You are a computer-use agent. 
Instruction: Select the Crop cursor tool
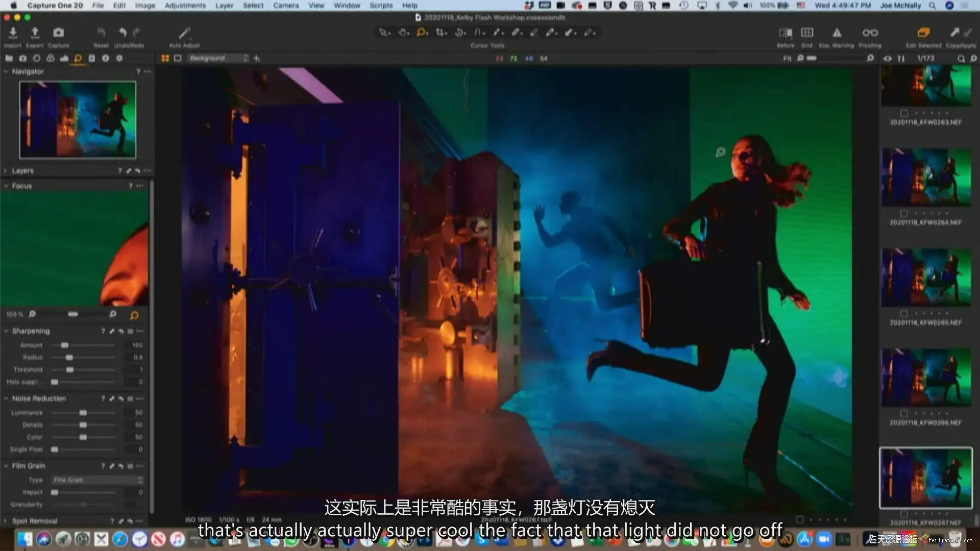pos(440,33)
